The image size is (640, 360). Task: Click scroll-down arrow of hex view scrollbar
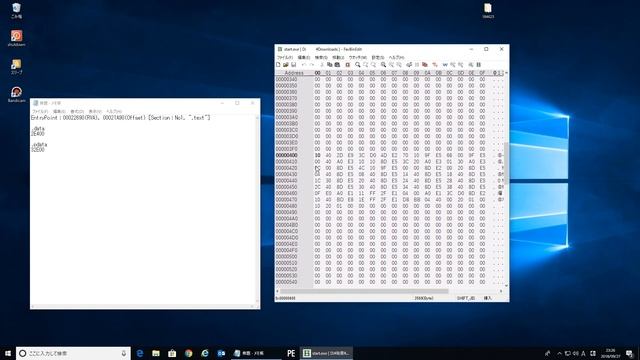coord(506,286)
